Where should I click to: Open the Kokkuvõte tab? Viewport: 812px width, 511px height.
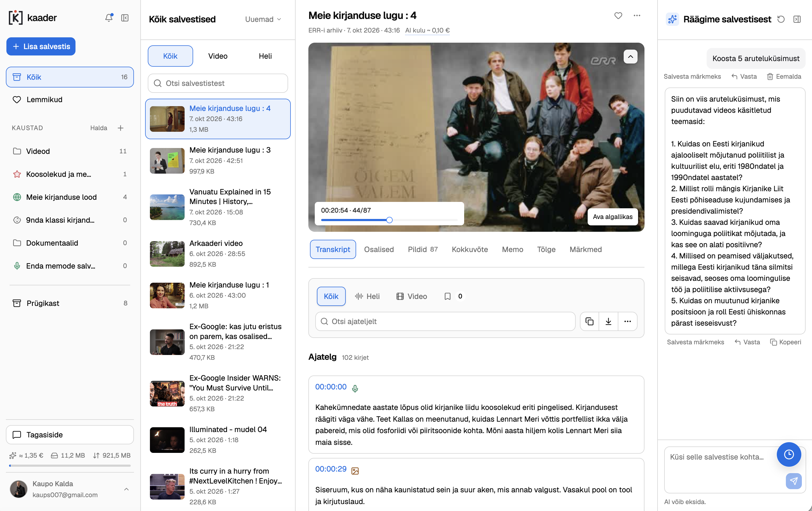click(x=470, y=249)
